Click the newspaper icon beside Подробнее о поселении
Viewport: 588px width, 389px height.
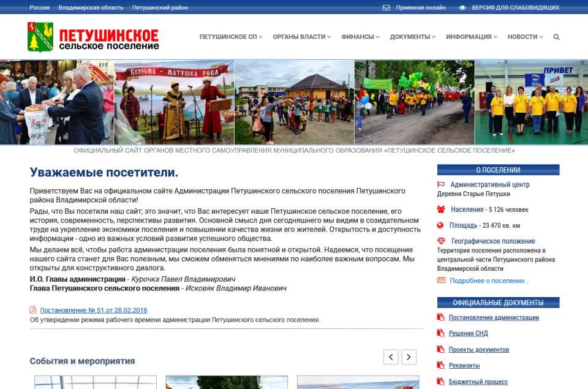click(442, 280)
